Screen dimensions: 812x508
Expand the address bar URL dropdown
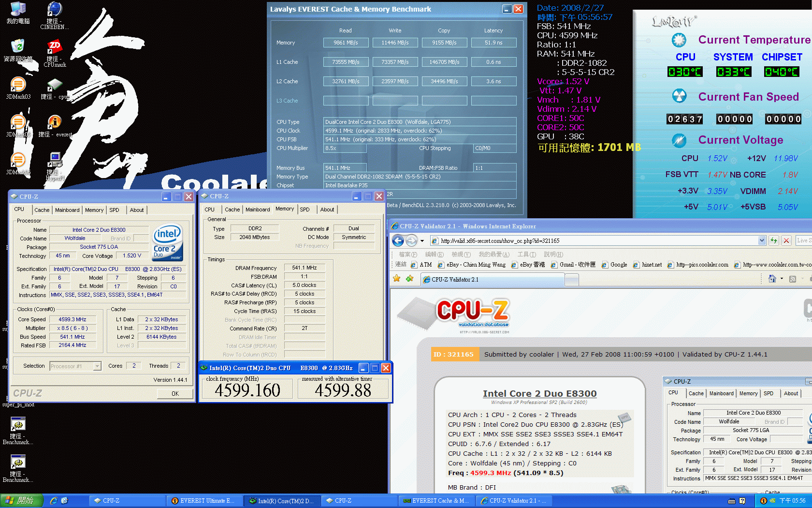pyautogui.click(x=762, y=240)
